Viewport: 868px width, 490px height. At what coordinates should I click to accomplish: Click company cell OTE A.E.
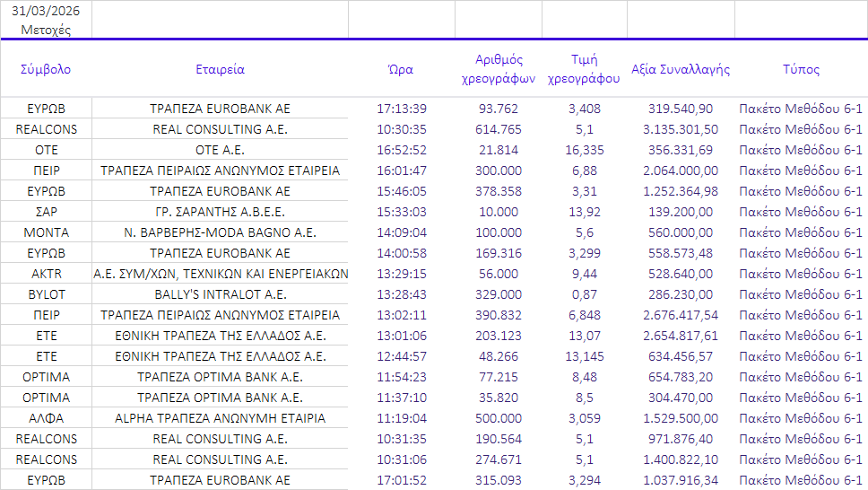click(x=220, y=150)
